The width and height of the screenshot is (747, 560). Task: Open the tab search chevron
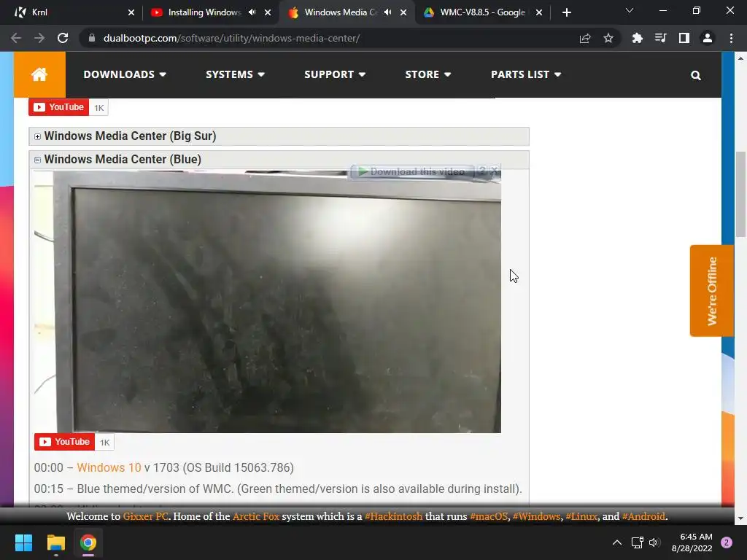[x=630, y=10]
